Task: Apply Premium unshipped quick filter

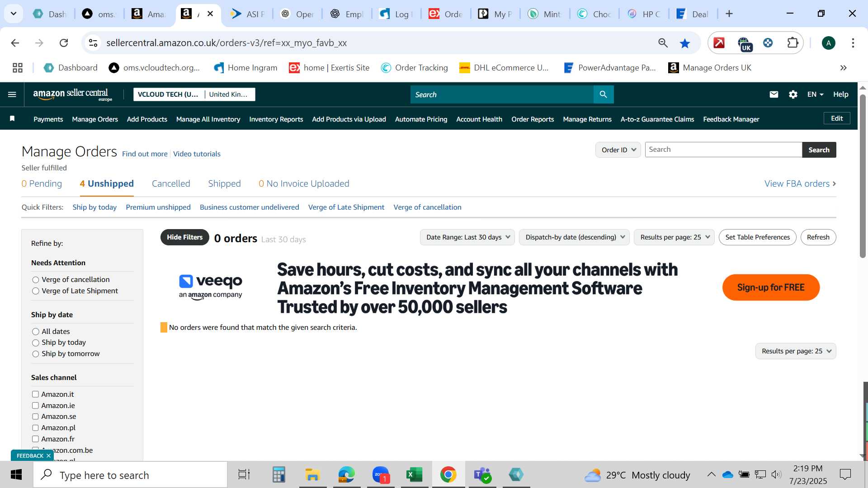Action: point(158,207)
